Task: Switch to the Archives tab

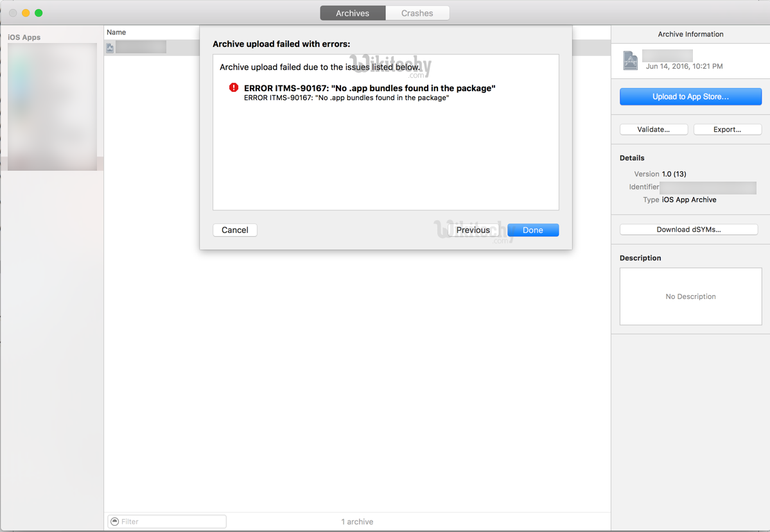Action: (x=353, y=13)
